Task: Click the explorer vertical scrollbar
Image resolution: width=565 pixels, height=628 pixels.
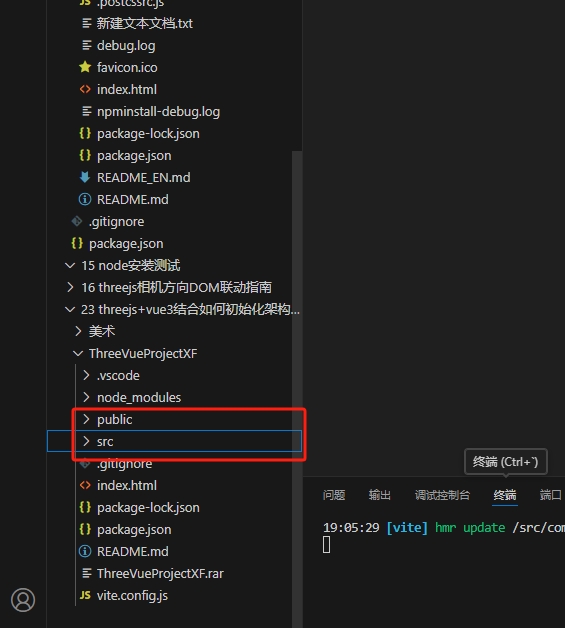Action: click(x=297, y=388)
